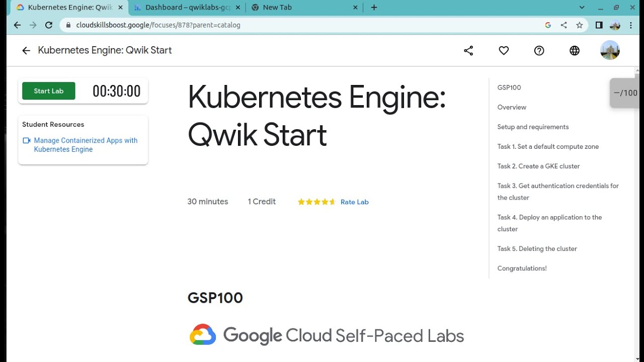The width and height of the screenshot is (644, 362).
Task: Open the Chrome three-dot menu
Action: pyautogui.click(x=631, y=25)
